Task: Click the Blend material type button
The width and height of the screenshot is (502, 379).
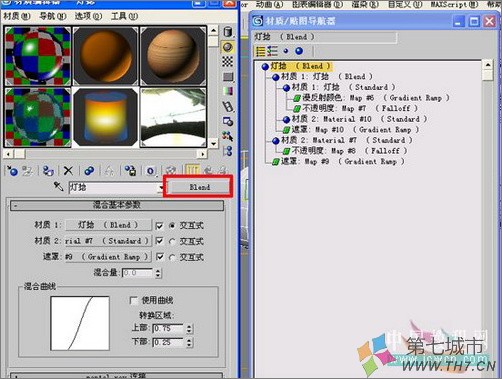Action: point(200,187)
